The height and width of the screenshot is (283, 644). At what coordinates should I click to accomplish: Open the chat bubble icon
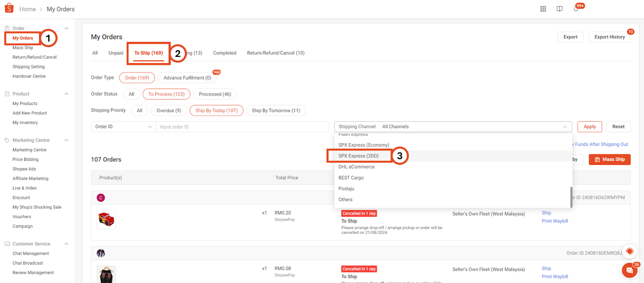pyautogui.click(x=630, y=271)
